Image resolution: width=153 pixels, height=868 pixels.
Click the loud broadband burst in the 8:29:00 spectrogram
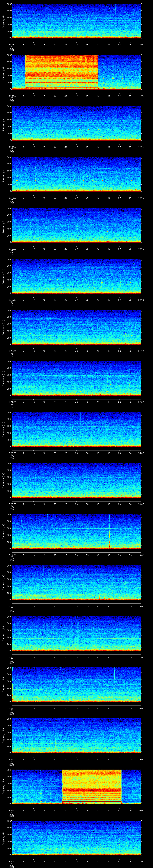[91, 786]
